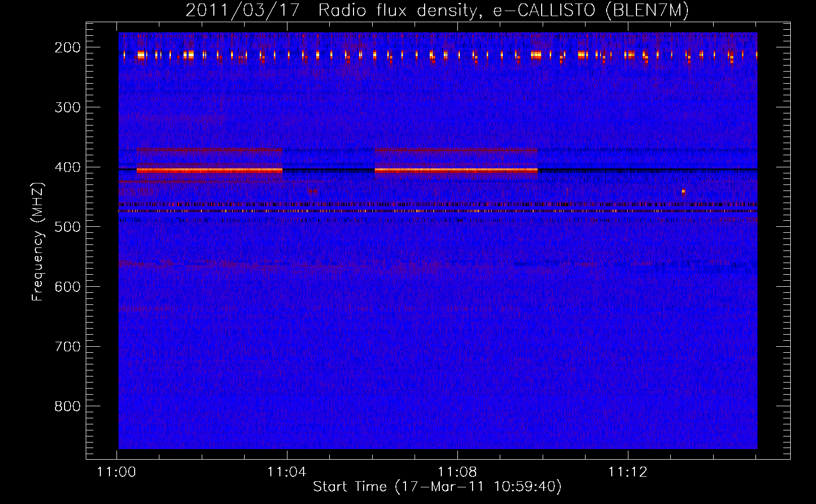816x504 pixels.
Task: Click the first bright emission band near 400 MHz
Action: pyautogui.click(x=209, y=171)
